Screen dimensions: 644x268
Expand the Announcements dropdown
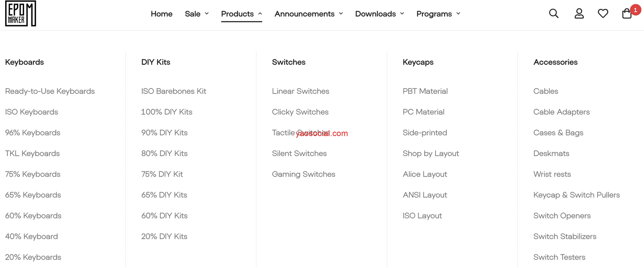[x=309, y=14]
